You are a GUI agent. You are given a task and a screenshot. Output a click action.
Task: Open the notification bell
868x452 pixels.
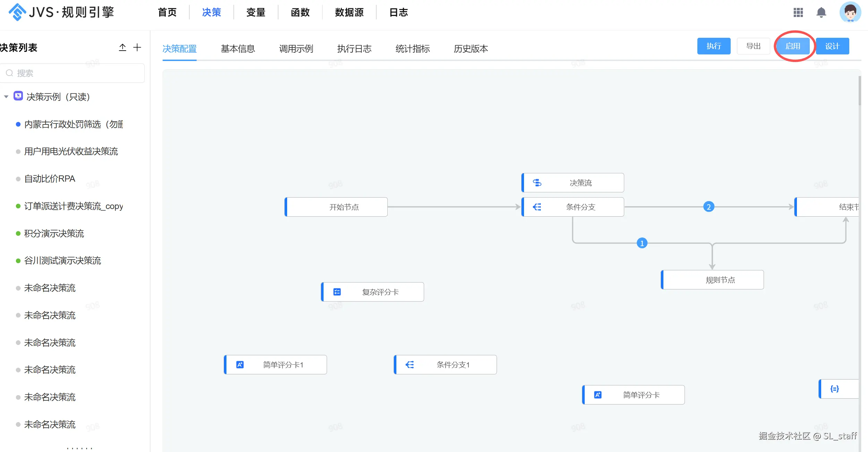tap(821, 13)
